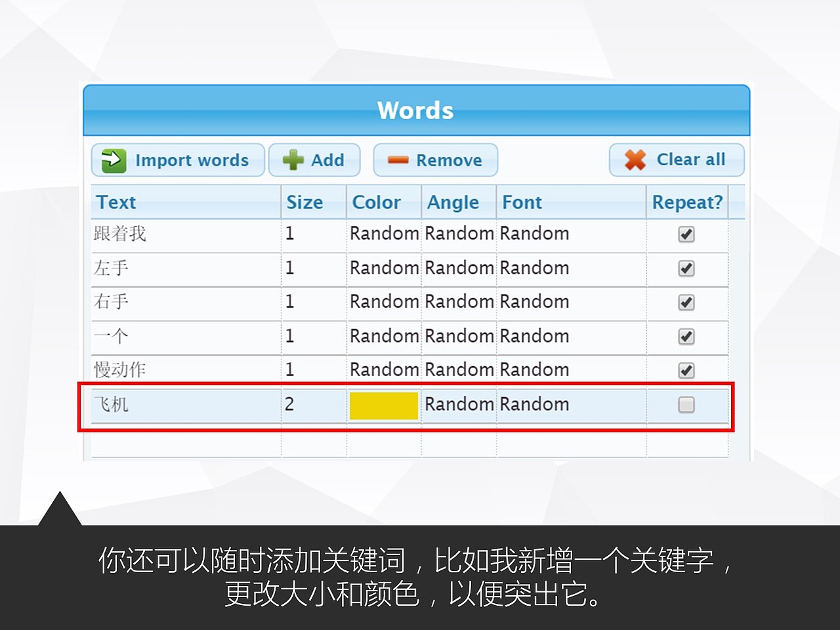Screen dimensions: 840x630
Task: Open the Angle dropdown for 飞机 row
Action: click(459, 404)
